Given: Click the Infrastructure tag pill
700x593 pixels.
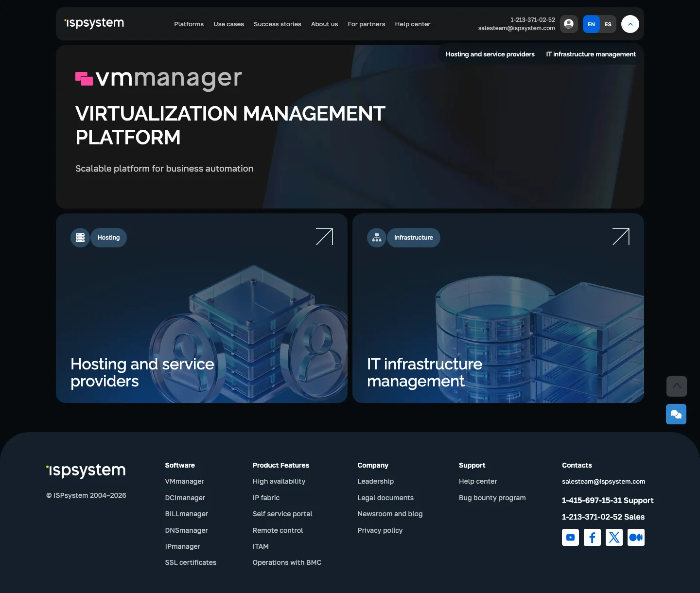Looking at the screenshot, I should coord(414,238).
